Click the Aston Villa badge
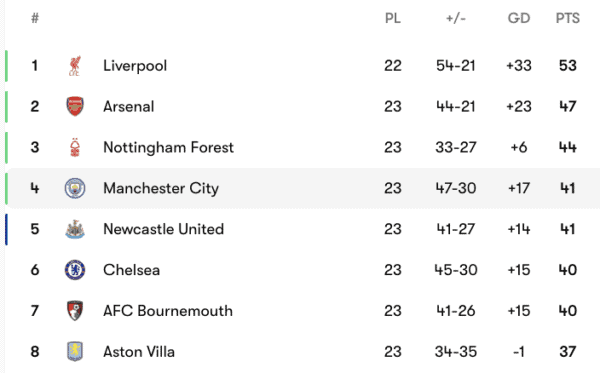 75,352
